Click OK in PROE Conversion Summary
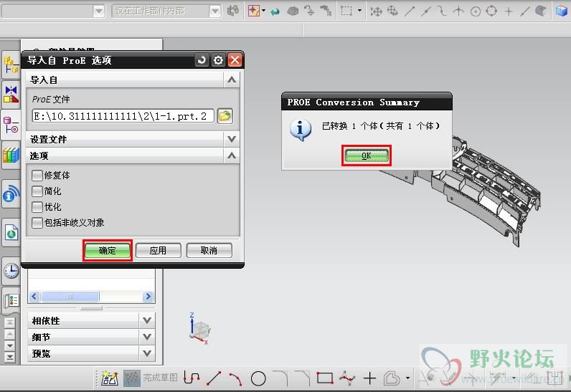 pos(367,156)
